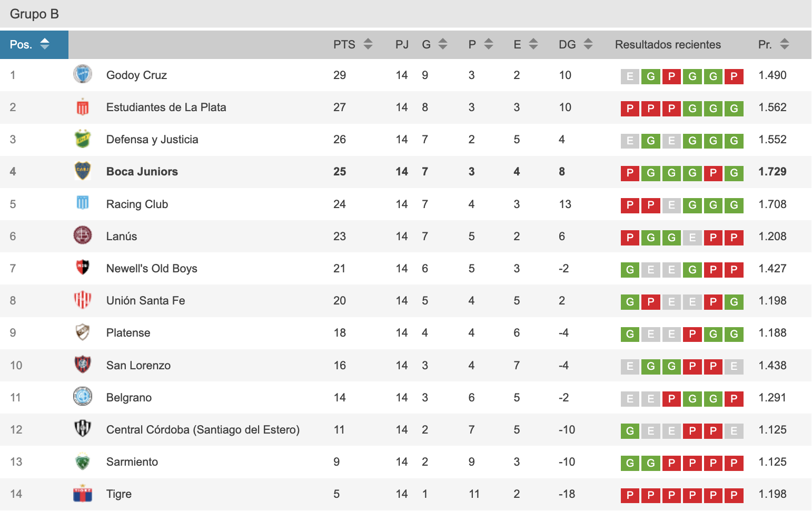
Task: Click Godoy Cruz's first grey E result
Action: point(630,76)
